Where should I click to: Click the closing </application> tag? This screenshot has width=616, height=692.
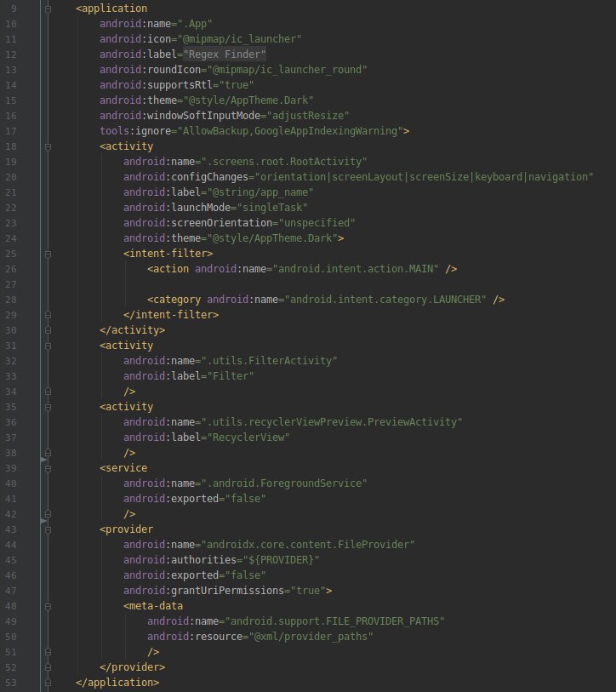coord(117,683)
